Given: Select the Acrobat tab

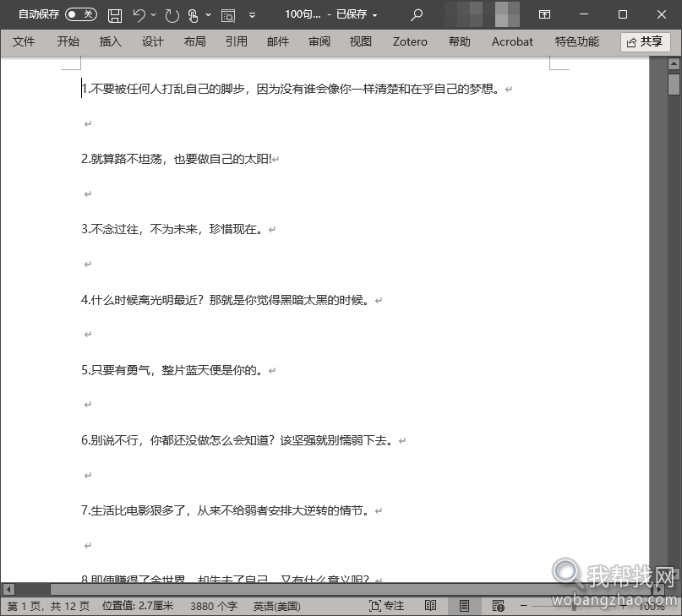Looking at the screenshot, I should pyautogui.click(x=512, y=41).
